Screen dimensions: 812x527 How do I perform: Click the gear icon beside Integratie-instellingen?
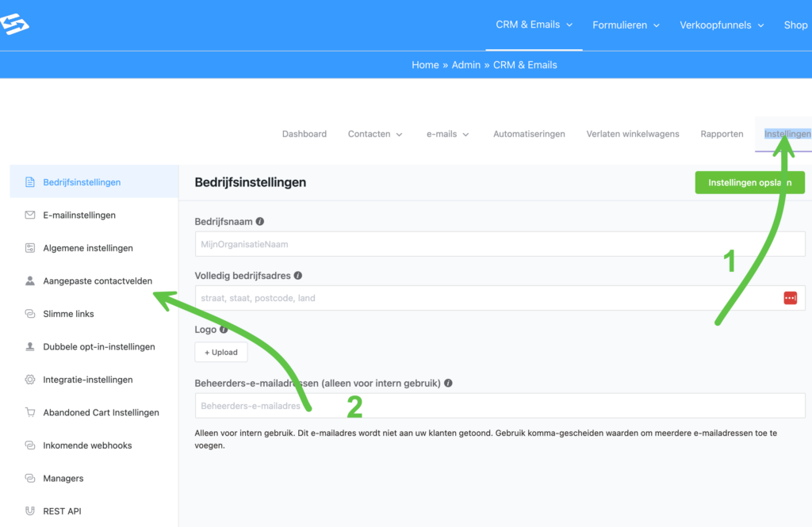pyautogui.click(x=30, y=380)
